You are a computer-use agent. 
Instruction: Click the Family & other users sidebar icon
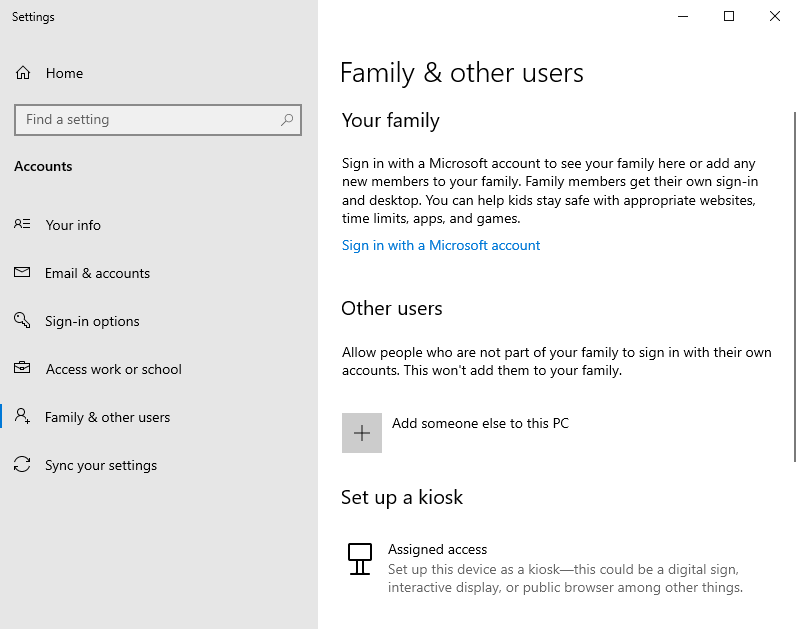click(22, 417)
